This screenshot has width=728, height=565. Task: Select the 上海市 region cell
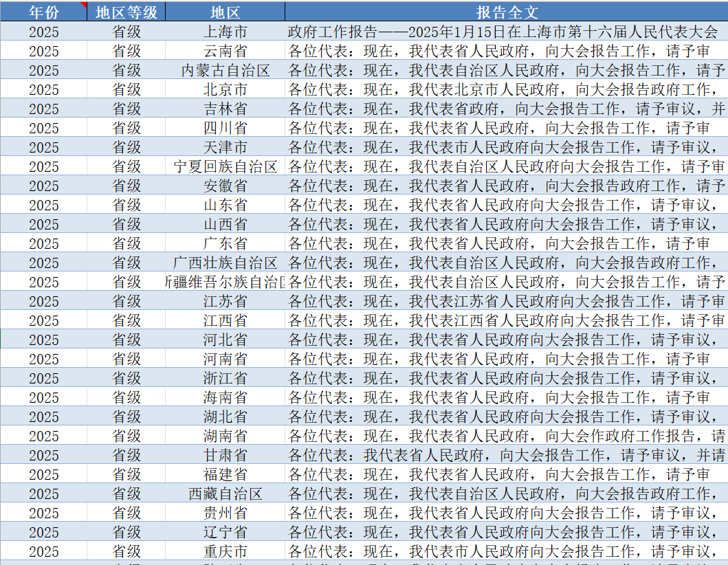225,32
